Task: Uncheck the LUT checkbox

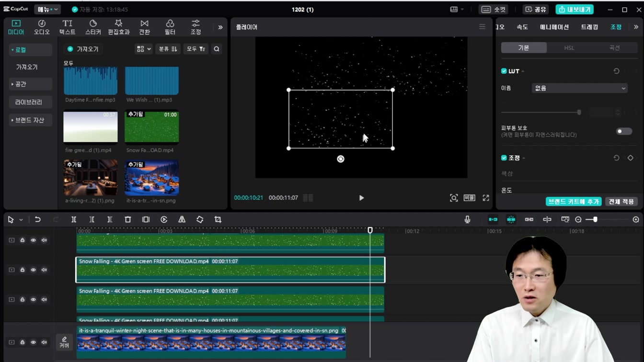Action: pos(504,71)
